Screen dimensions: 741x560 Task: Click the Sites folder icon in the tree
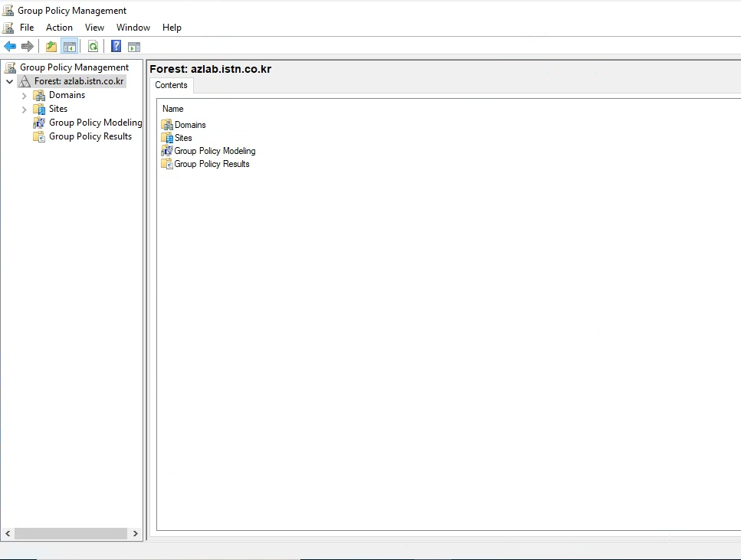click(x=39, y=109)
